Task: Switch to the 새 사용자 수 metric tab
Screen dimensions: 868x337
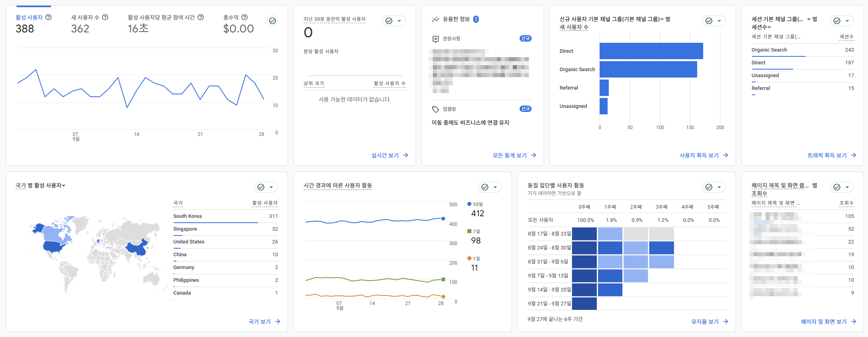Action: click(x=85, y=18)
